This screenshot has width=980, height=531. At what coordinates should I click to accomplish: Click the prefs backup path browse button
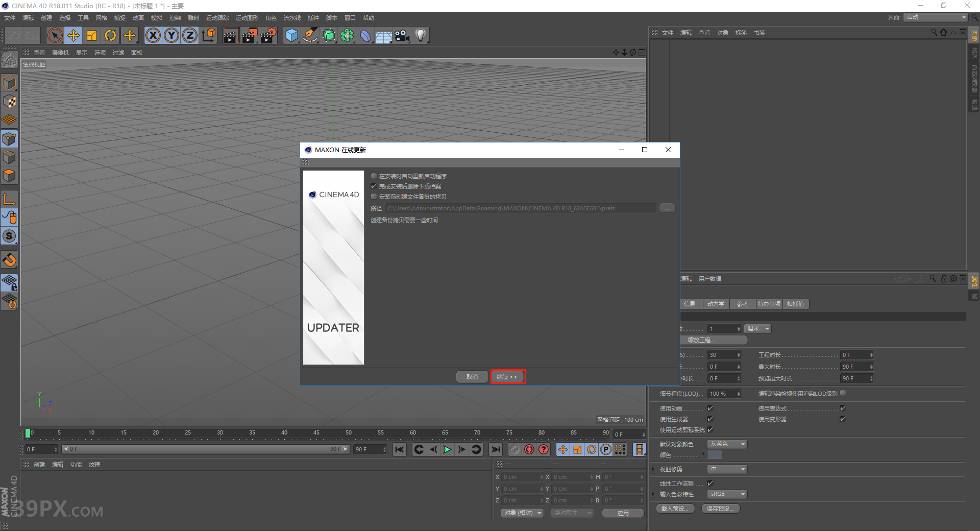(667, 208)
